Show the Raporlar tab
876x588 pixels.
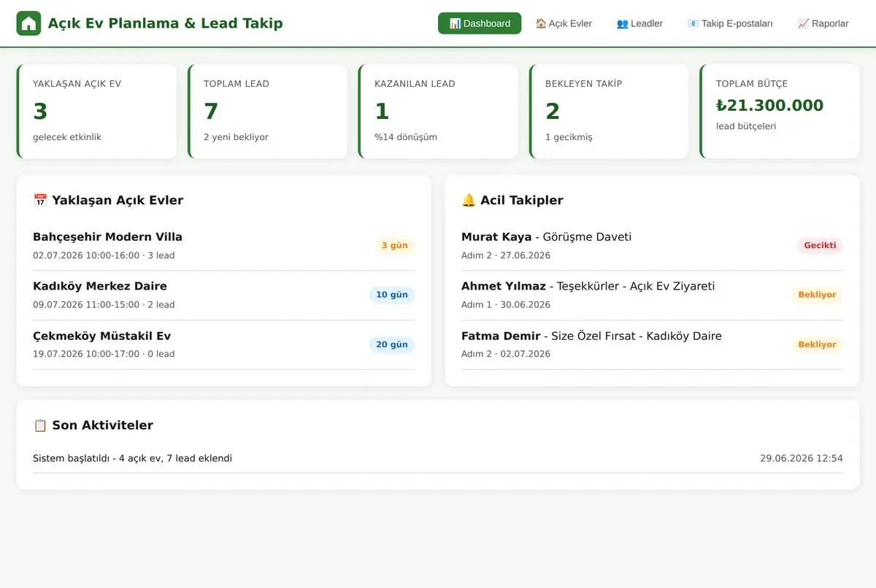[x=823, y=23]
